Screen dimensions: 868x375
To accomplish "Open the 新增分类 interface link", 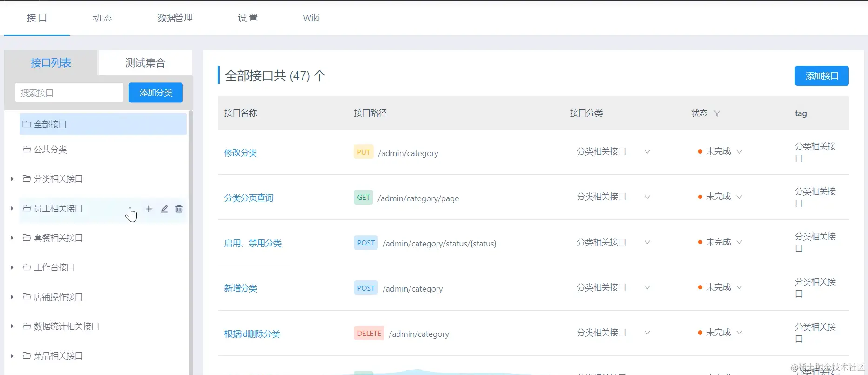I will click(x=241, y=288).
